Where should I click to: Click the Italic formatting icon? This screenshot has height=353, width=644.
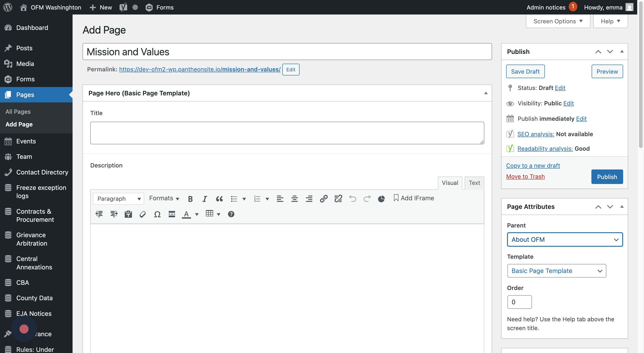pyautogui.click(x=205, y=199)
